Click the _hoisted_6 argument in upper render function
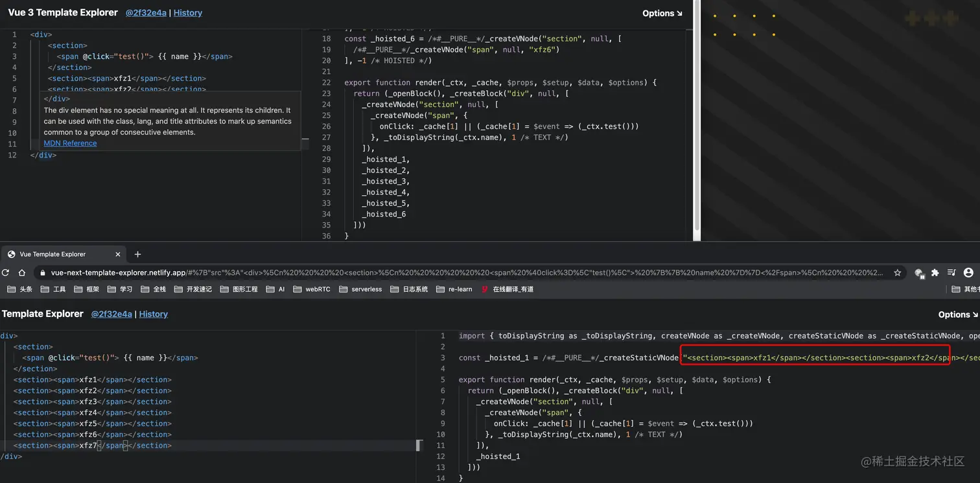980x483 pixels. tap(384, 214)
